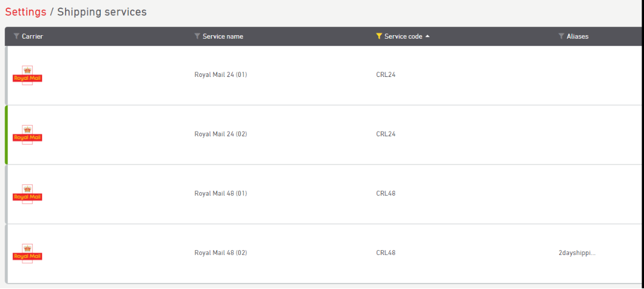Open the Royal Mail 24 (02) service row
The width and height of the screenshot is (644, 289).
point(221,134)
